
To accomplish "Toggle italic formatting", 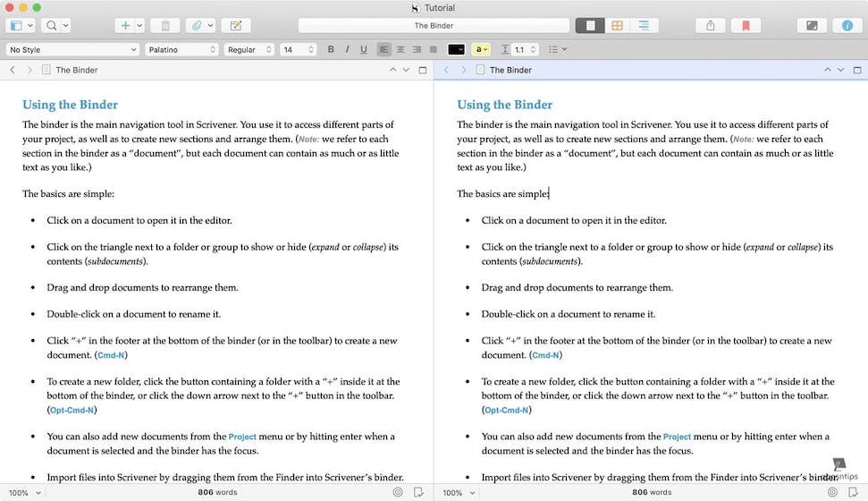I will click(346, 50).
